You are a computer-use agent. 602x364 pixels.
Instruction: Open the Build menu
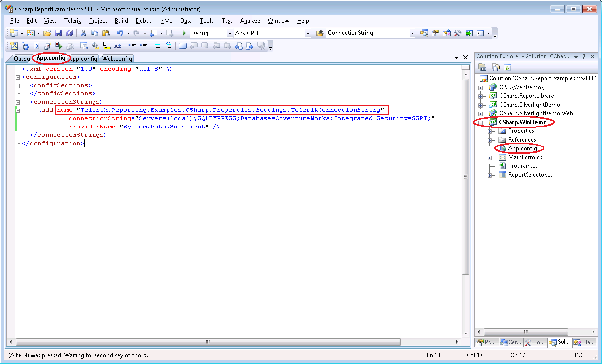[121, 21]
